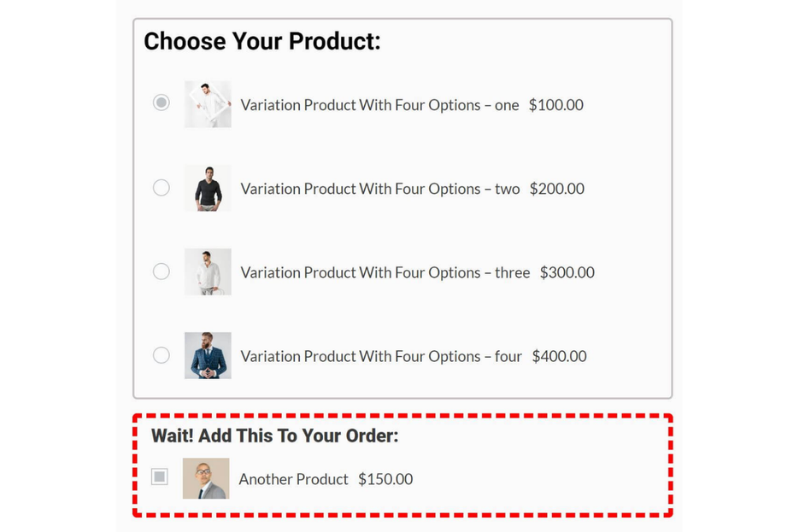Click the $400.00 price for variation four
Screen dimensions: 799x532
click(560, 356)
